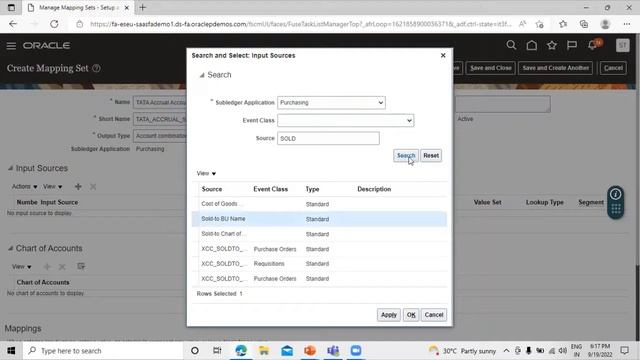The image size is (640, 360).
Task: Open notifications bell icon
Action: pyautogui.click(x=593, y=45)
